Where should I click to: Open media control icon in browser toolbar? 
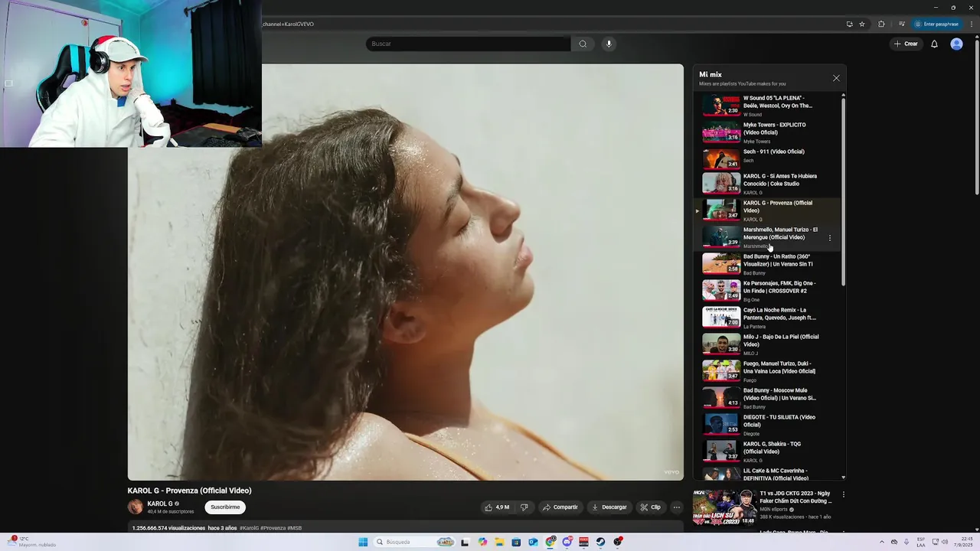point(902,24)
